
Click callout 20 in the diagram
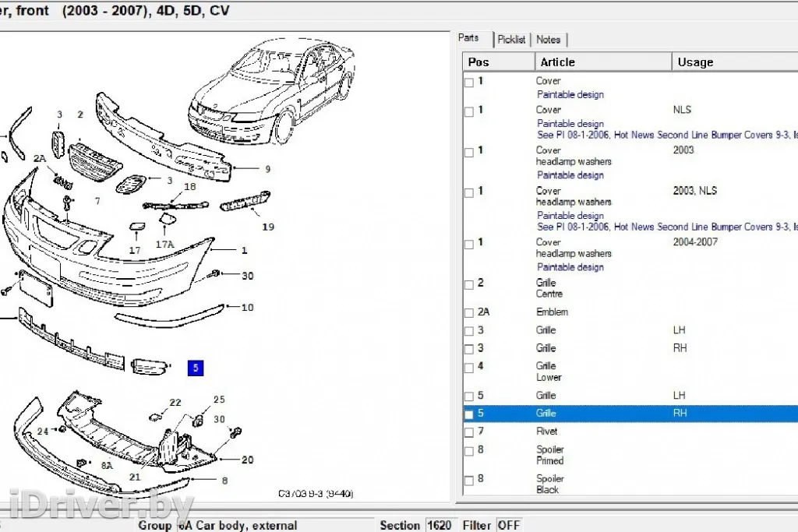tap(247, 460)
